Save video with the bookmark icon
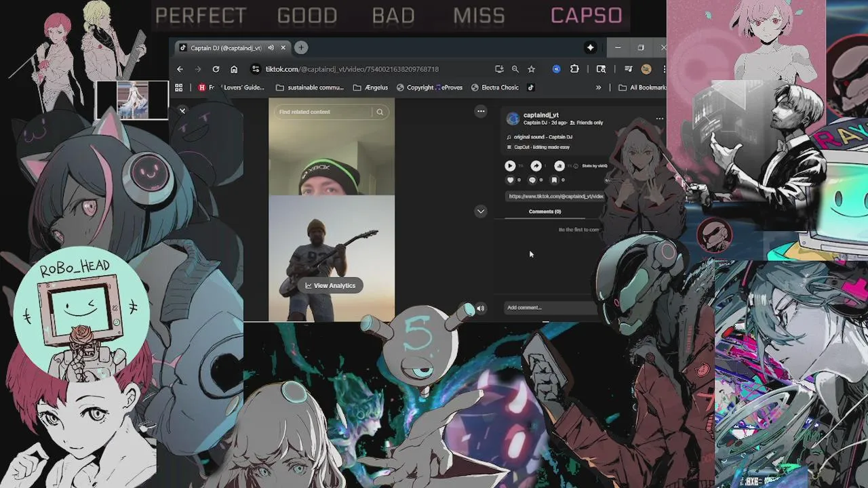 tap(554, 180)
